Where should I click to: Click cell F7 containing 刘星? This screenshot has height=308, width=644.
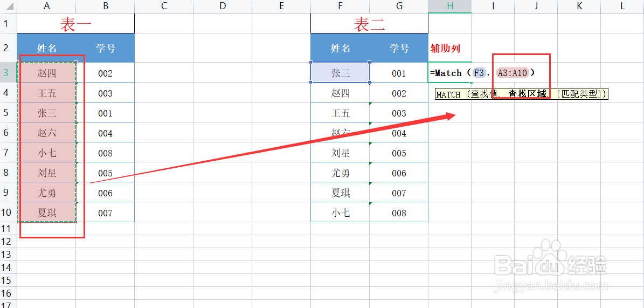coord(340,152)
